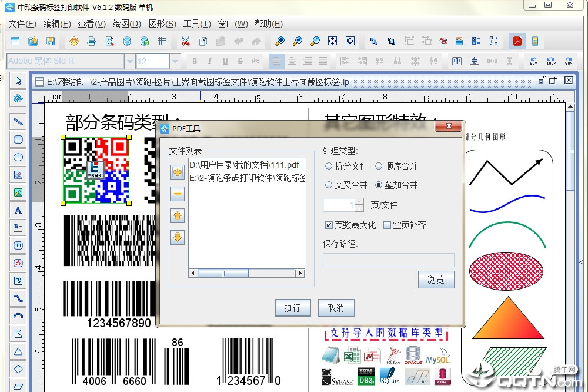
Task: Select the ellipse drawing tool
Action: click(x=18, y=157)
